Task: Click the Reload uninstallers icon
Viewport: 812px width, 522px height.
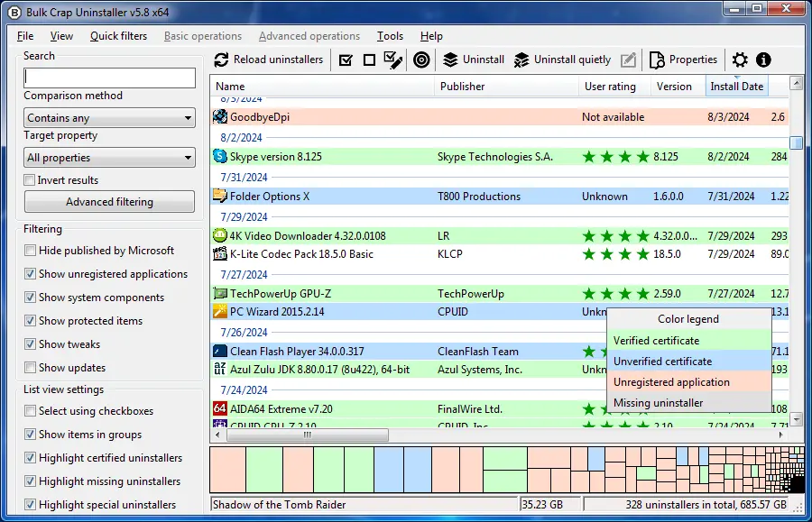Action: point(221,60)
